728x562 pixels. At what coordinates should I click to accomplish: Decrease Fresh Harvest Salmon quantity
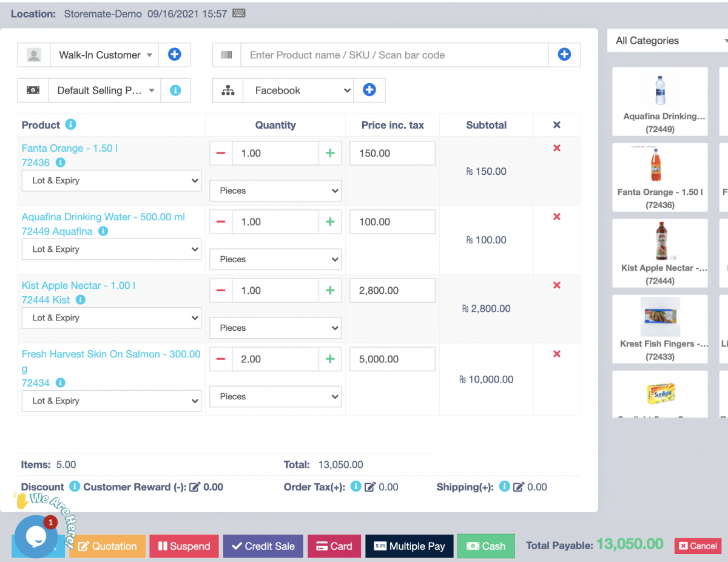point(221,359)
